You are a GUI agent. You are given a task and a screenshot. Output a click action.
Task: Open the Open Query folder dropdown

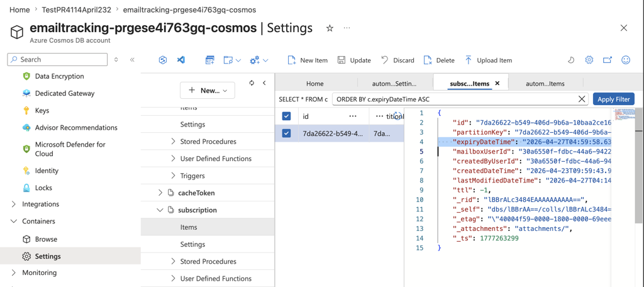pyautogui.click(x=232, y=60)
